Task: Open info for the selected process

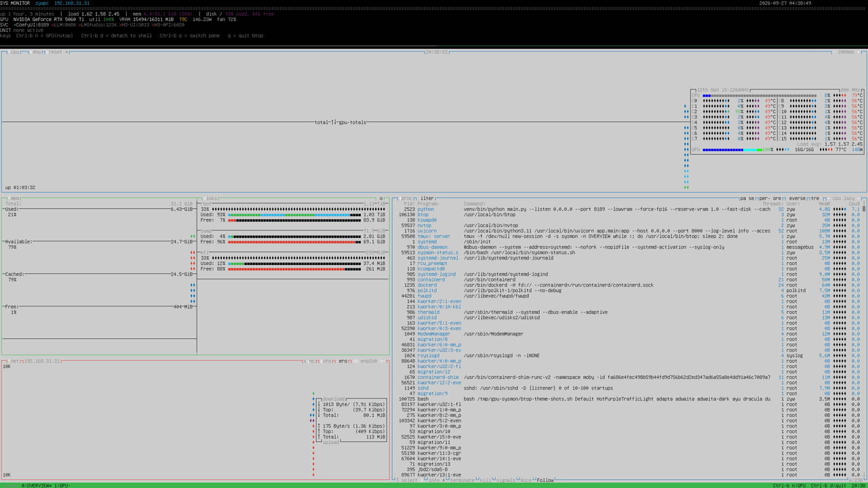Action: [x=435, y=480]
